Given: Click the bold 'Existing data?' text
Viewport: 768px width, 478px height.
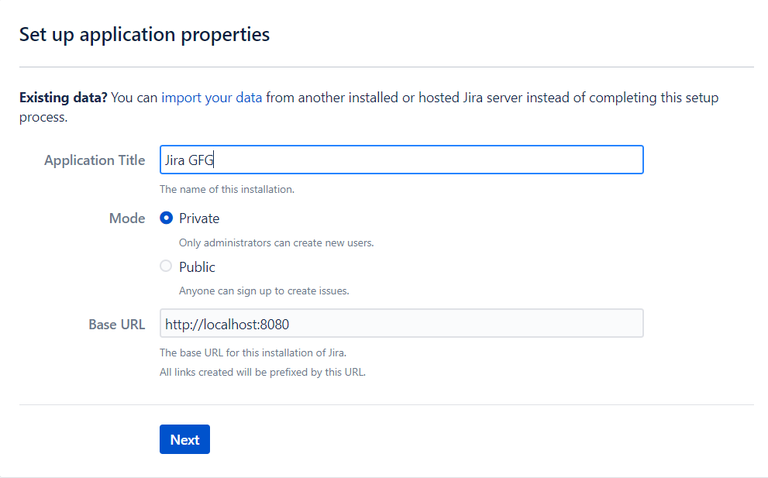Looking at the screenshot, I should (x=63, y=98).
